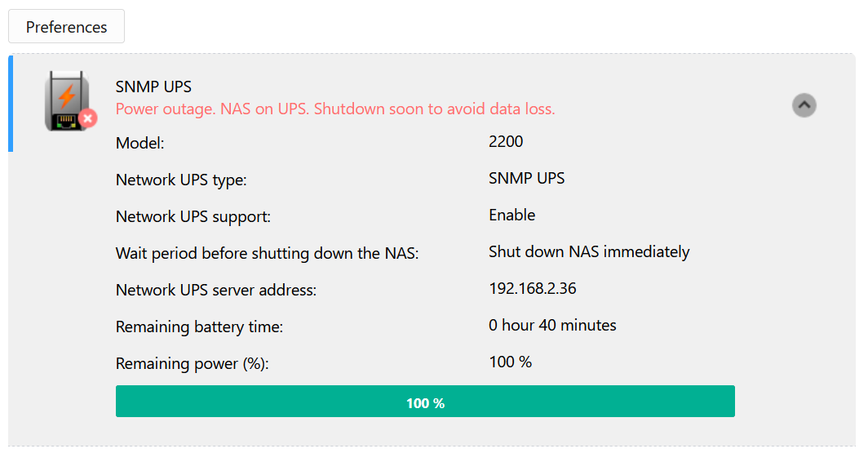Select the remaining battery time 0 hour 40 minutes
Image resolution: width=868 pixels, height=462 pixels.
552,325
